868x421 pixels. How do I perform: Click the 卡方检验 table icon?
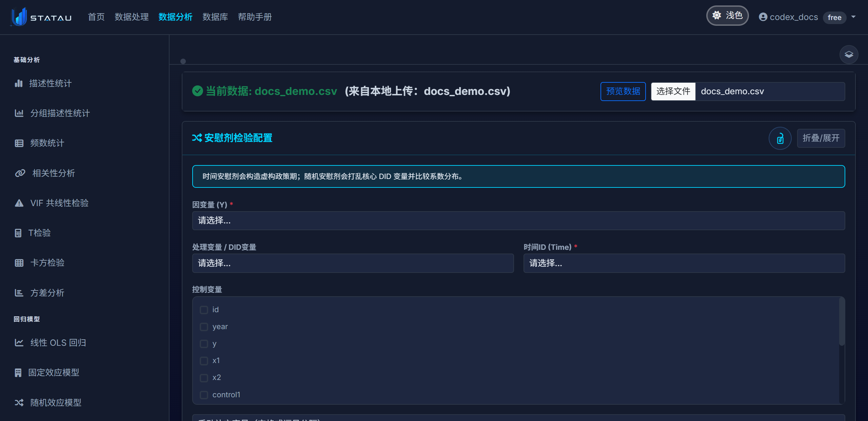[x=19, y=263]
